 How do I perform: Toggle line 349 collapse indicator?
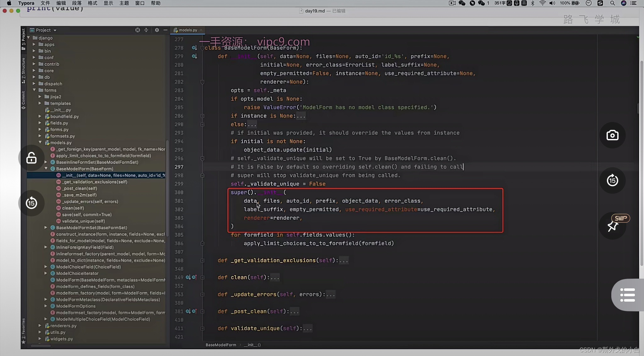coord(203,277)
